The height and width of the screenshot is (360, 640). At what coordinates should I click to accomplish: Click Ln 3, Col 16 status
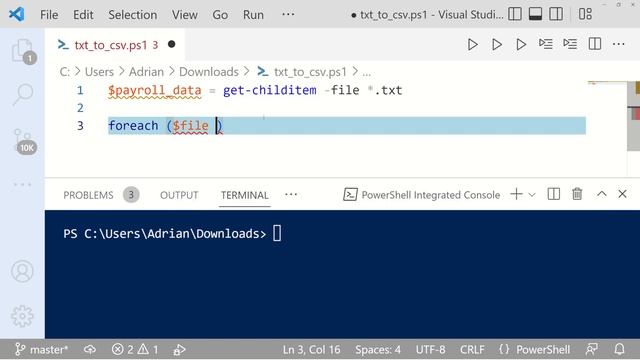(x=311, y=349)
